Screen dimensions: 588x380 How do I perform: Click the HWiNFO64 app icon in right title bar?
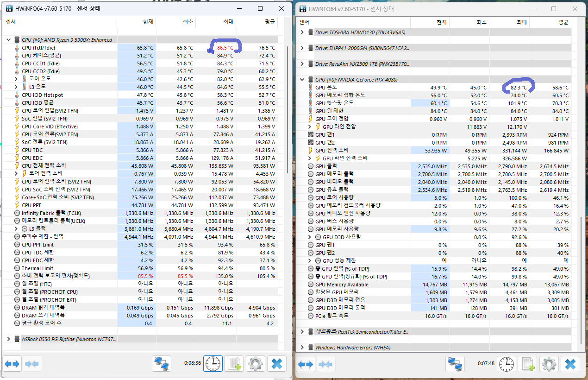(x=303, y=9)
